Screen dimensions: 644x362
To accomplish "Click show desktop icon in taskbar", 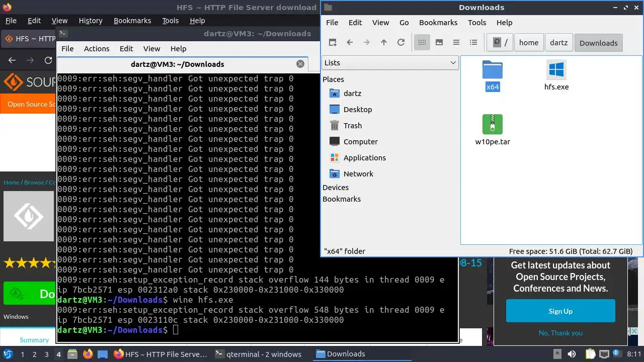I will [x=102, y=354].
